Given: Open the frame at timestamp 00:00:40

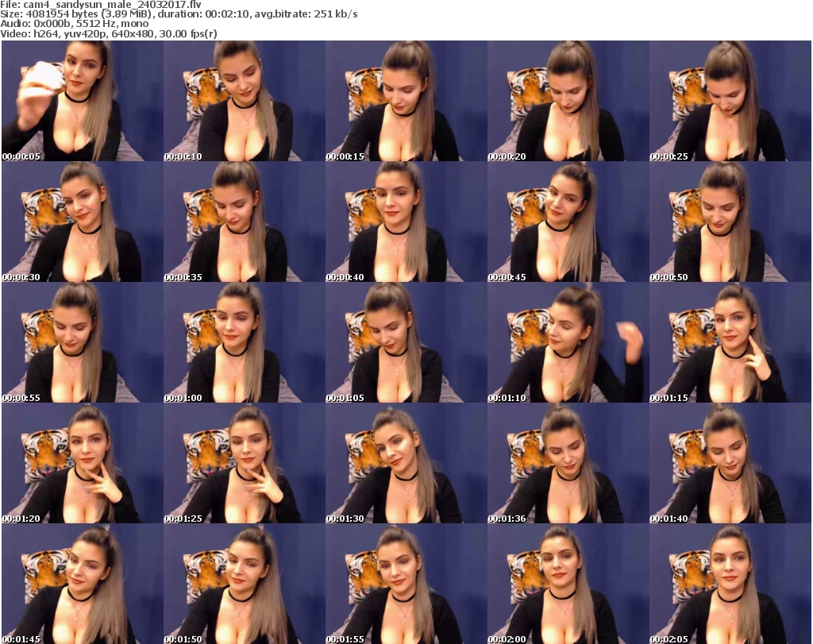Looking at the screenshot, I should 406,222.
